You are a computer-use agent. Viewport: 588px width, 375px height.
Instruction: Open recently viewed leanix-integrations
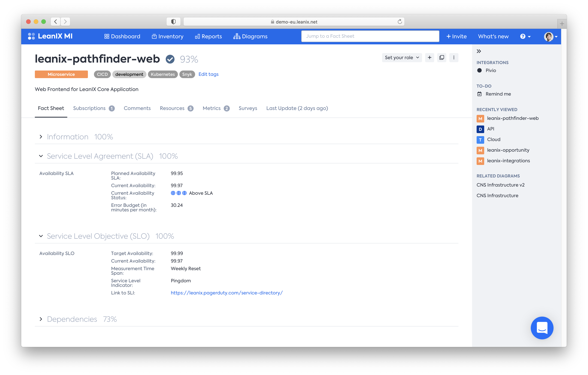(x=508, y=161)
